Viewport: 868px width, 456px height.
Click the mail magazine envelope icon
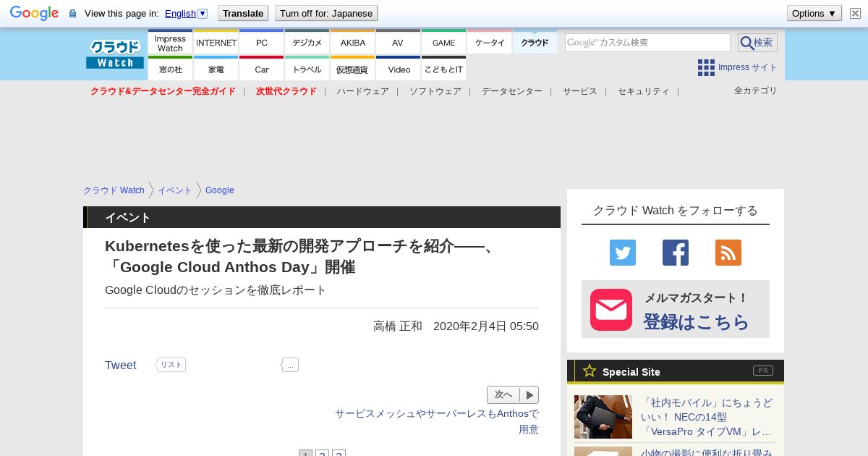[611, 310]
